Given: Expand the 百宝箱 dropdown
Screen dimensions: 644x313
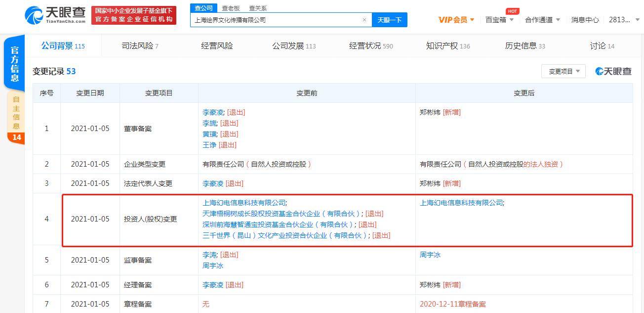Looking at the screenshot, I should 500,20.
